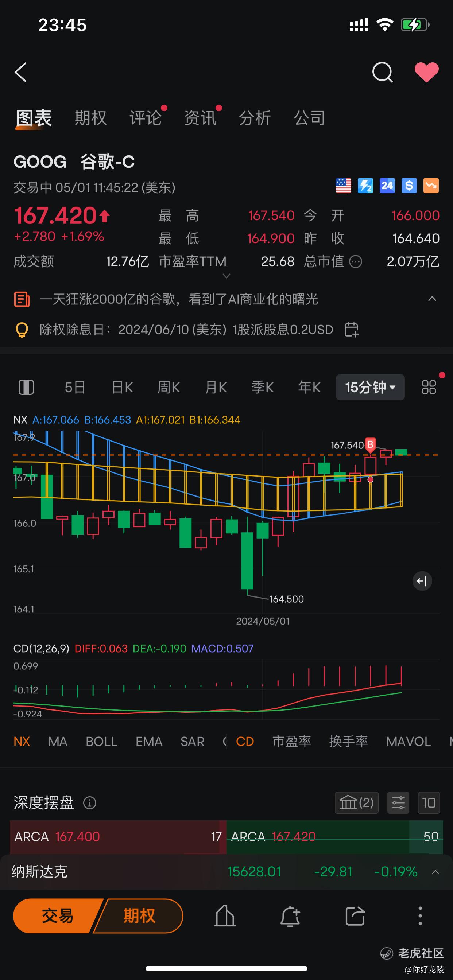Select the 5日 chart period
453x980 pixels.
click(x=75, y=387)
